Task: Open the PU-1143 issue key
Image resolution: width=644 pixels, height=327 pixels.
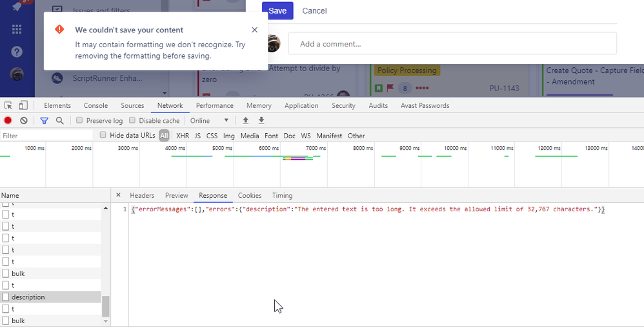Action: [x=505, y=88]
